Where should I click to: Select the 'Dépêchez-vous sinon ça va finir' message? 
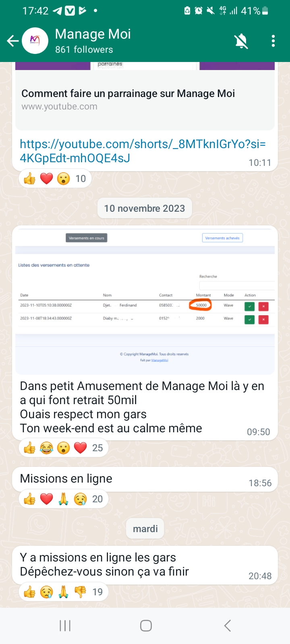coord(104,572)
